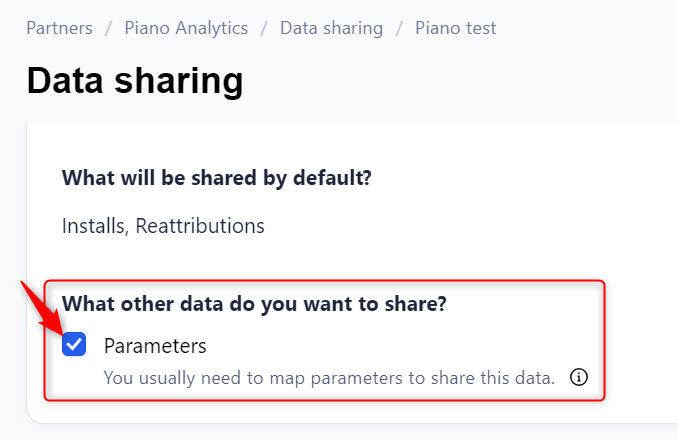This screenshot has height=441, width=677.
Task: Click the slash separator before Piano test
Action: (x=399, y=28)
